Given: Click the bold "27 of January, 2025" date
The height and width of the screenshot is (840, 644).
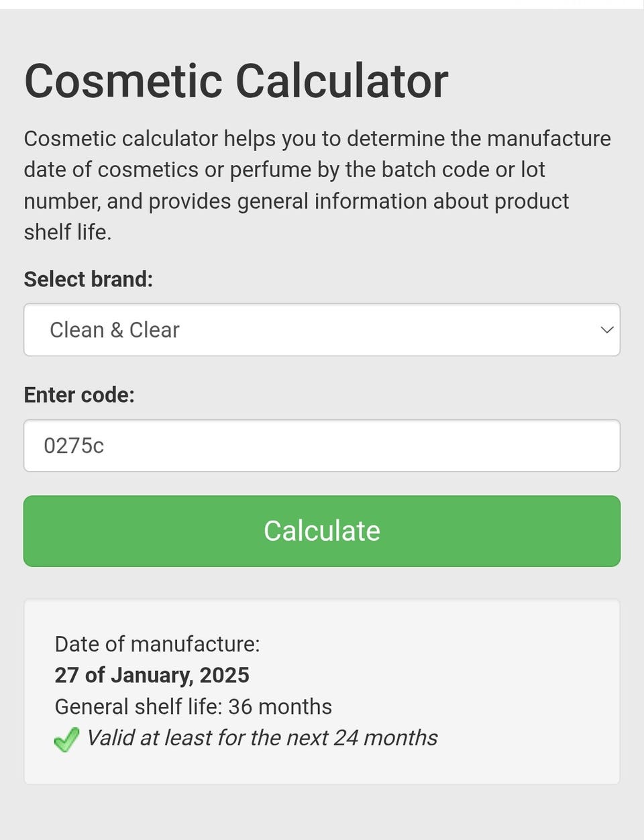Looking at the screenshot, I should 152,675.
